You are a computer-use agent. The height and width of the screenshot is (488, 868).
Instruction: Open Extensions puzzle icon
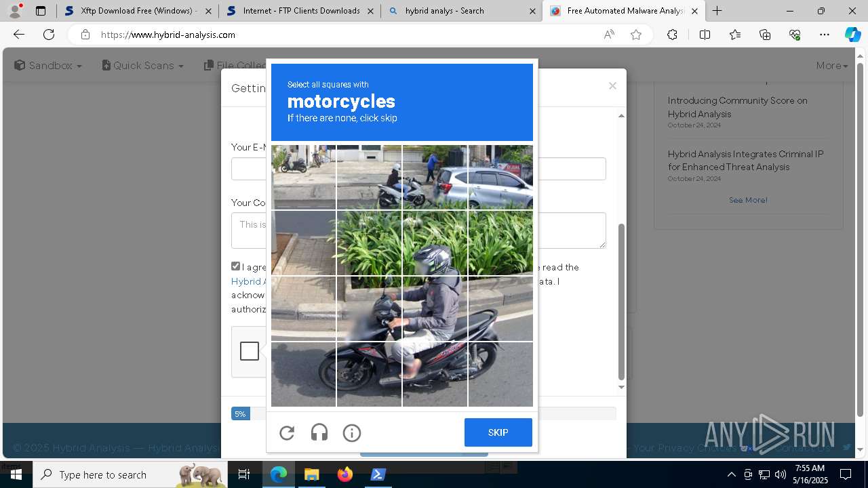click(672, 35)
